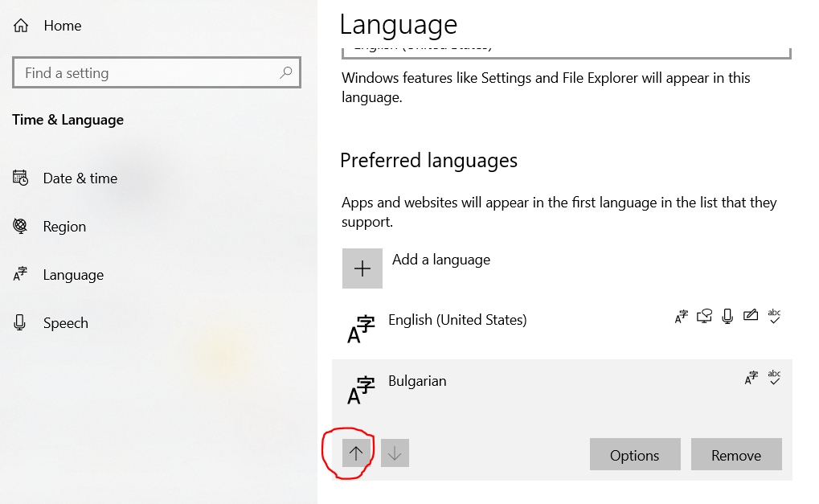Click the language icon beside English (United States)
Image resolution: width=819 pixels, height=504 pixels.
361,329
